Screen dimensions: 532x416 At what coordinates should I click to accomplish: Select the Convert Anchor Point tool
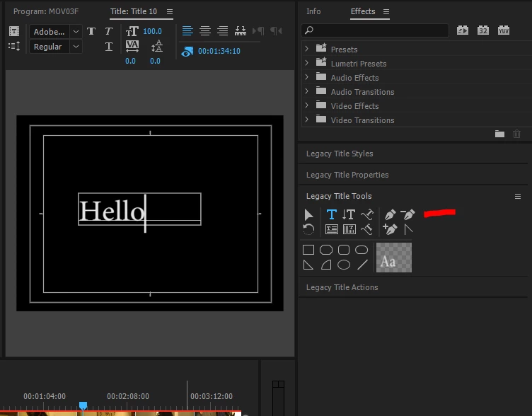coord(408,230)
